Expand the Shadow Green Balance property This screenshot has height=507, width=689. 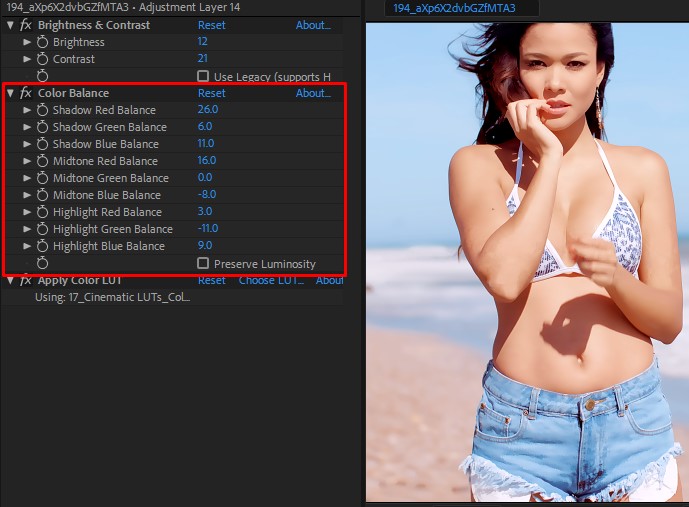(27, 127)
